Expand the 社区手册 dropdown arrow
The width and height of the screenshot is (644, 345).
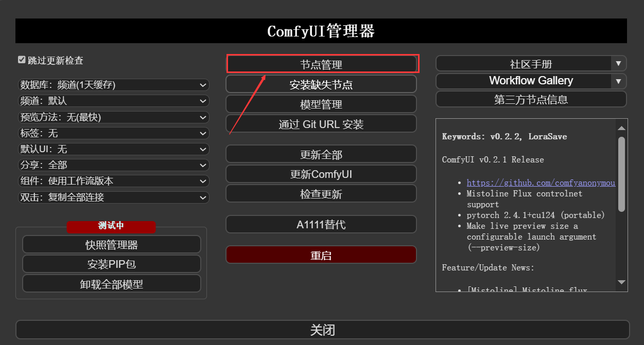click(x=619, y=64)
